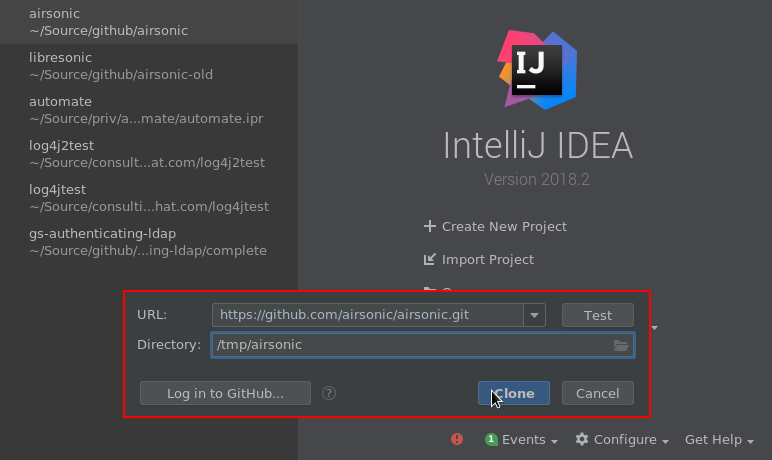Image resolution: width=772 pixels, height=460 pixels.
Task: Focus the Directory path input field
Action: coord(410,345)
